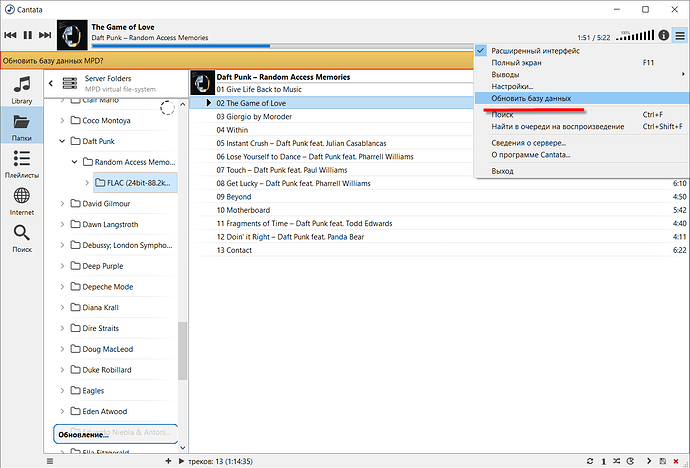Select the Eagles folder

point(87,391)
